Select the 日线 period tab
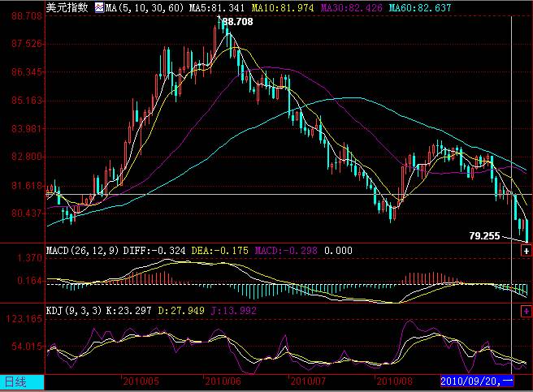This screenshot has height=392, width=533. 22,382
